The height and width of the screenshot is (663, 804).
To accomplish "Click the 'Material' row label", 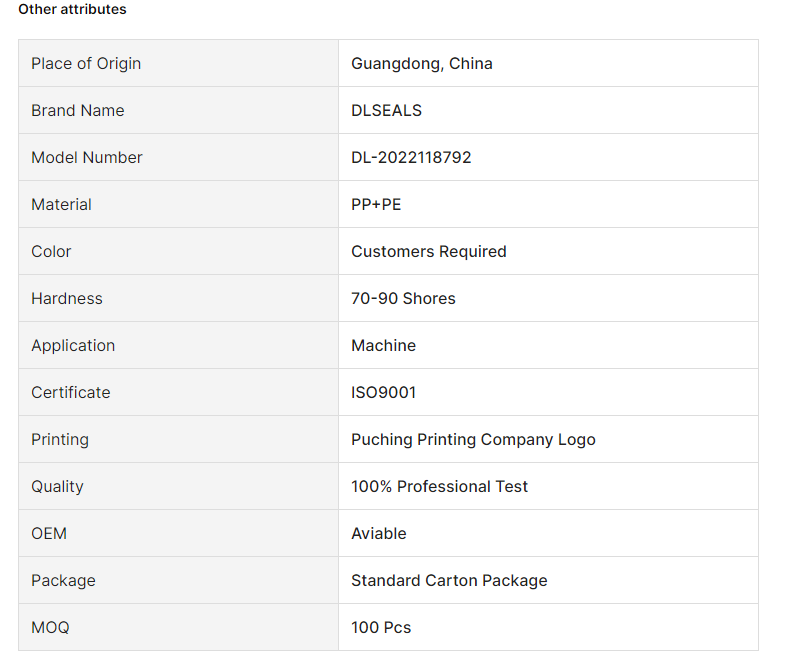I will (x=61, y=204).
